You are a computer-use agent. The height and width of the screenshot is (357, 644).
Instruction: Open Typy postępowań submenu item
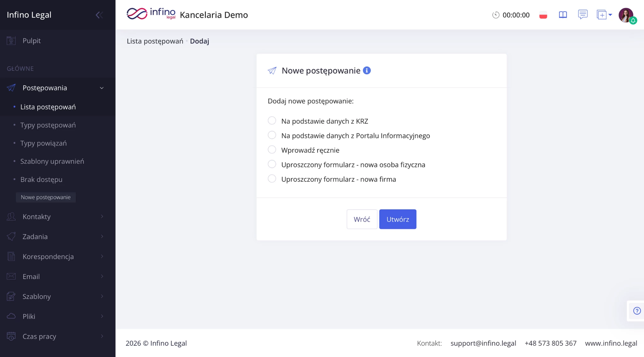[48, 125]
